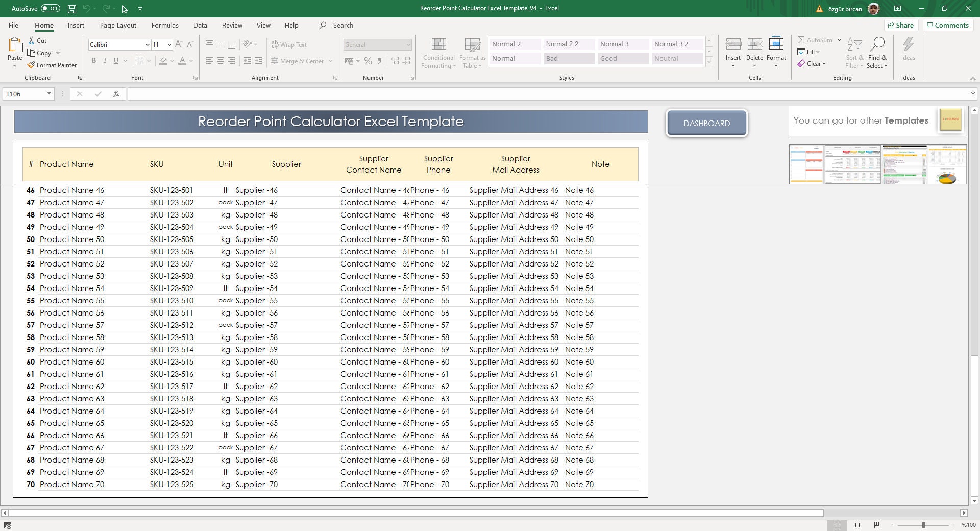Click the DASHBOARD button
Screen dimensions: 980x531
click(706, 123)
